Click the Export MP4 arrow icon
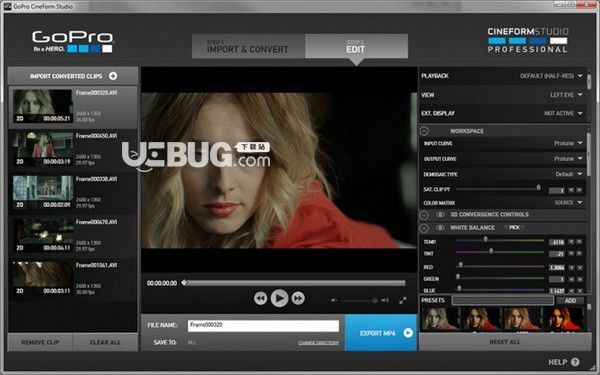This screenshot has height=375, width=600. (408, 333)
